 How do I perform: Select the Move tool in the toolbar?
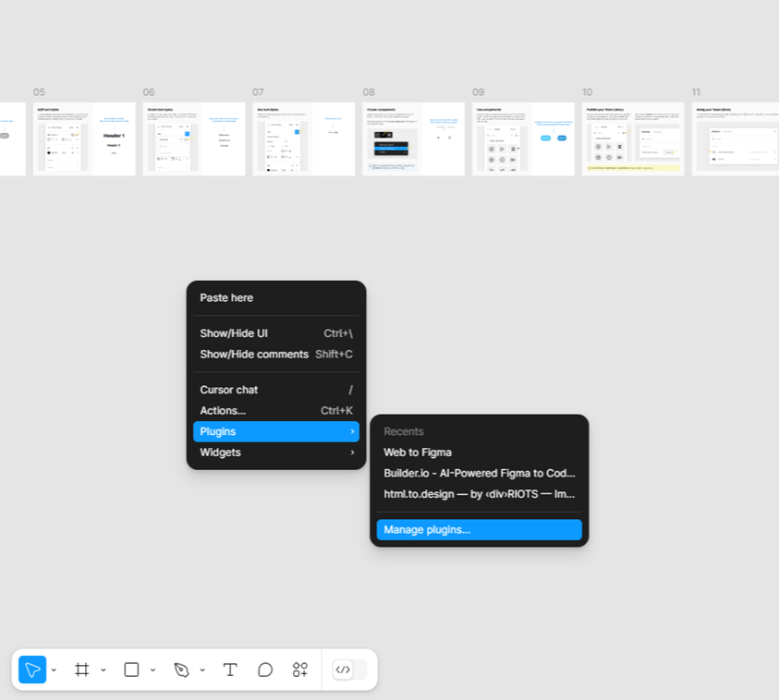point(32,670)
